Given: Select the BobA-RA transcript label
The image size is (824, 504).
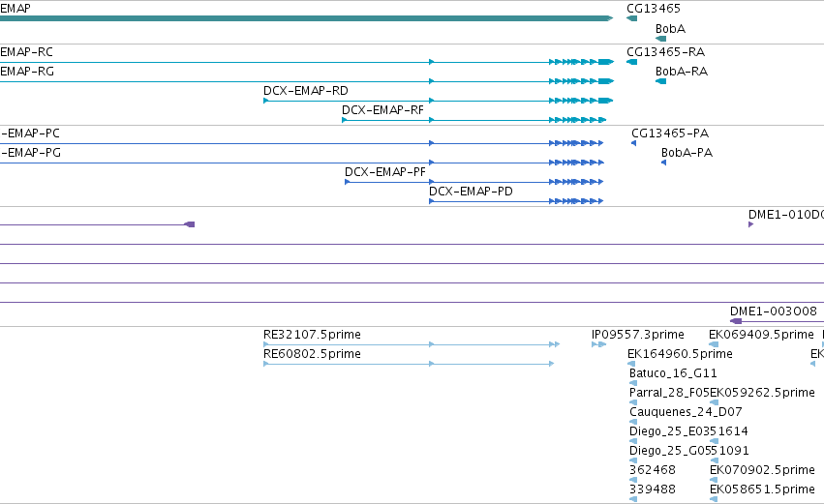Looking at the screenshot, I should [x=682, y=72].
